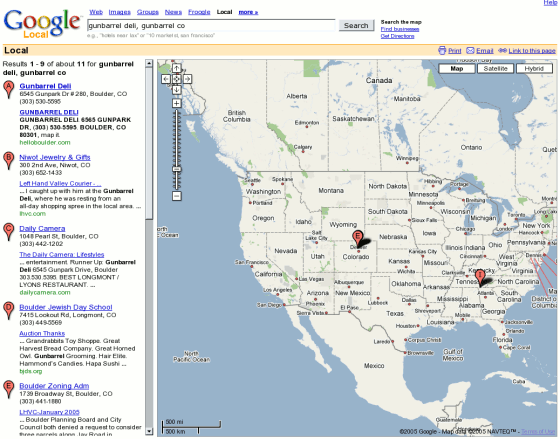Open the Froogle tab
560x439 pixels.
199,12
